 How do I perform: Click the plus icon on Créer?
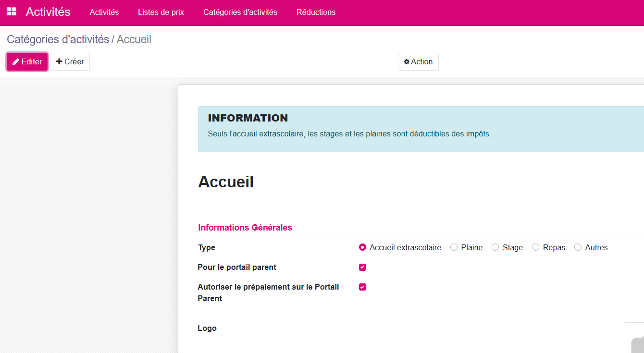point(59,61)
